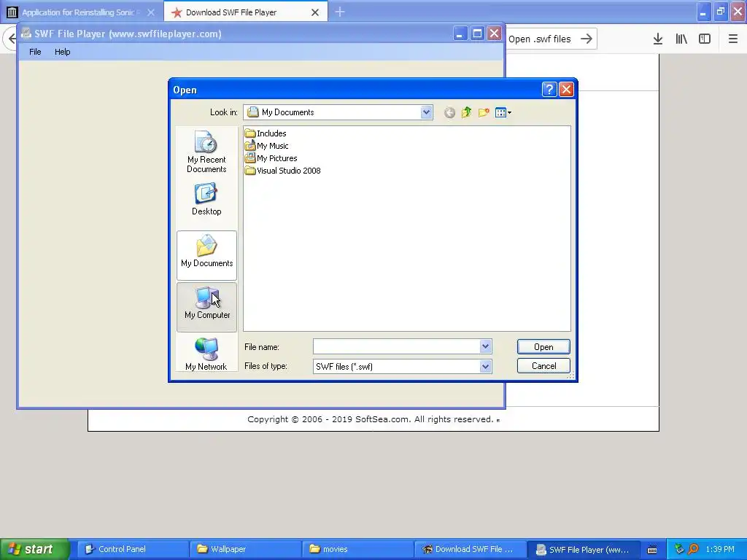Expand the Files of type dropdown
This screenshot has height=560, width=747.
(x=485, y=366)
